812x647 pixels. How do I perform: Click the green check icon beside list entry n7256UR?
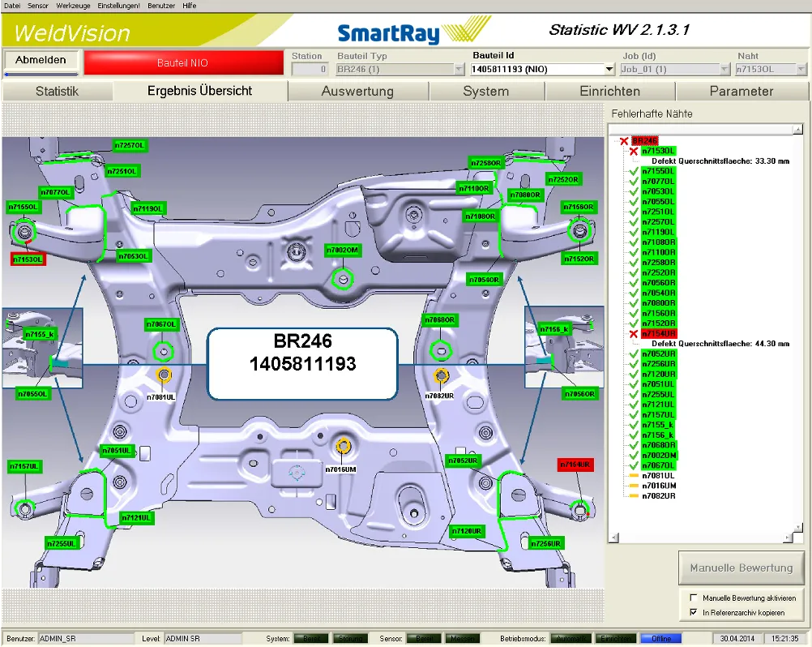pos(634,364)
